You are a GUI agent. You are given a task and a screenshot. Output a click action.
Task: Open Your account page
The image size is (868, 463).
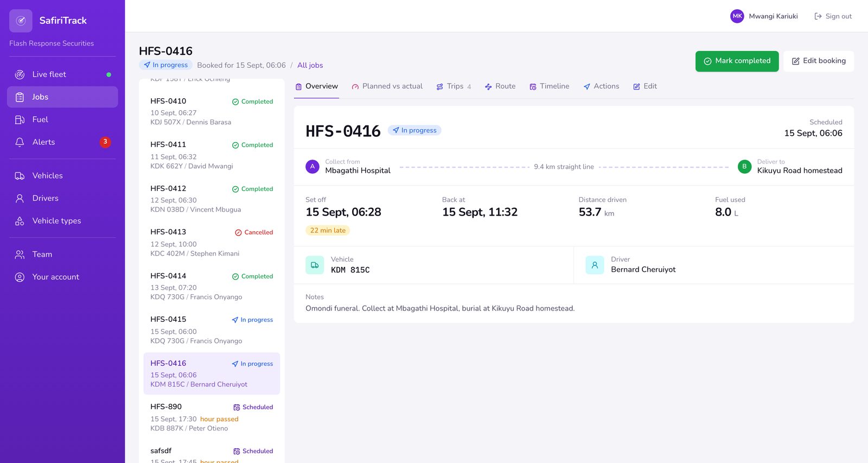click(x=62, y=277)
